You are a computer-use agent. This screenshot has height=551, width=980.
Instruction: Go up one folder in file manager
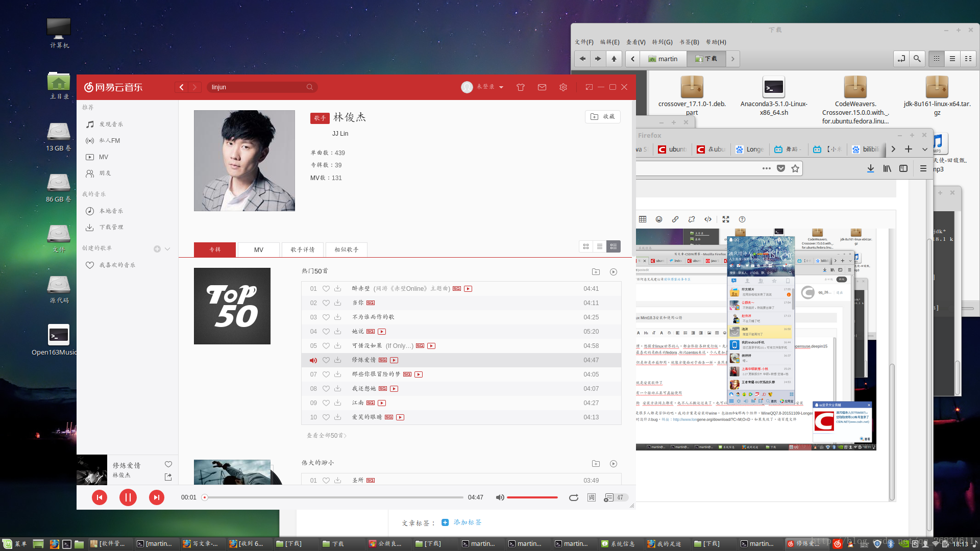point(614,59)
